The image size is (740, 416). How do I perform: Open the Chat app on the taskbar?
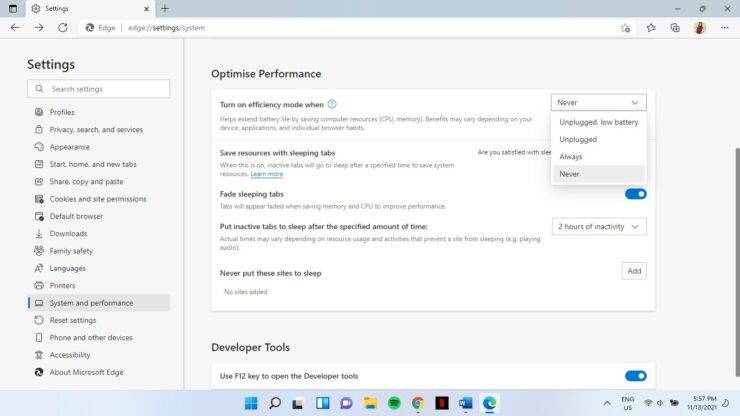346,403
